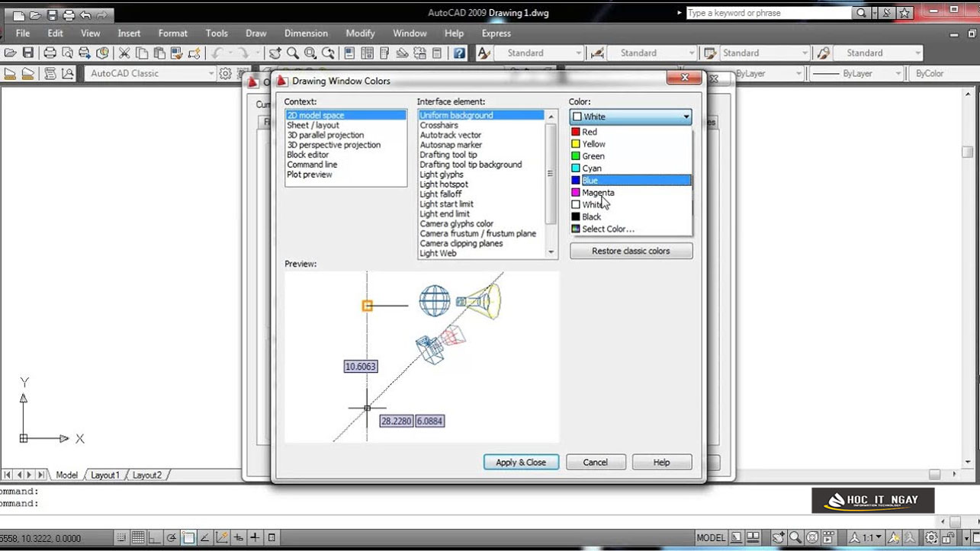Click the Pan hand icon
This screenshot has width=980, height=551.
(x=275, y=53)
